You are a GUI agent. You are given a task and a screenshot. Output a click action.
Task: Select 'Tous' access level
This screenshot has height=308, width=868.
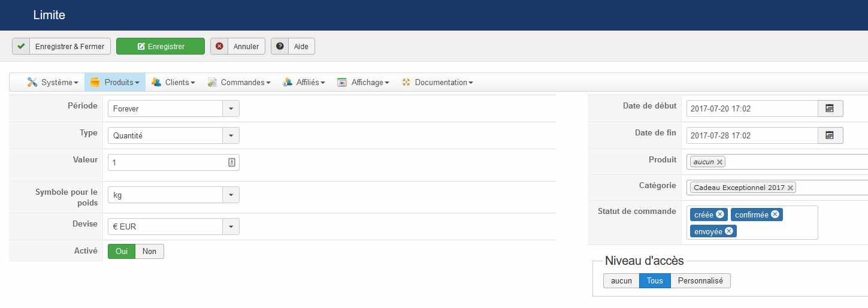[x=655, y=280]
